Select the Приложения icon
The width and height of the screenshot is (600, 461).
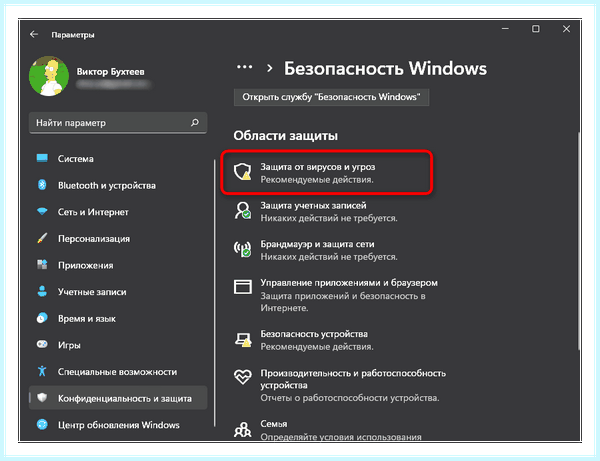(x=42, y=264)
